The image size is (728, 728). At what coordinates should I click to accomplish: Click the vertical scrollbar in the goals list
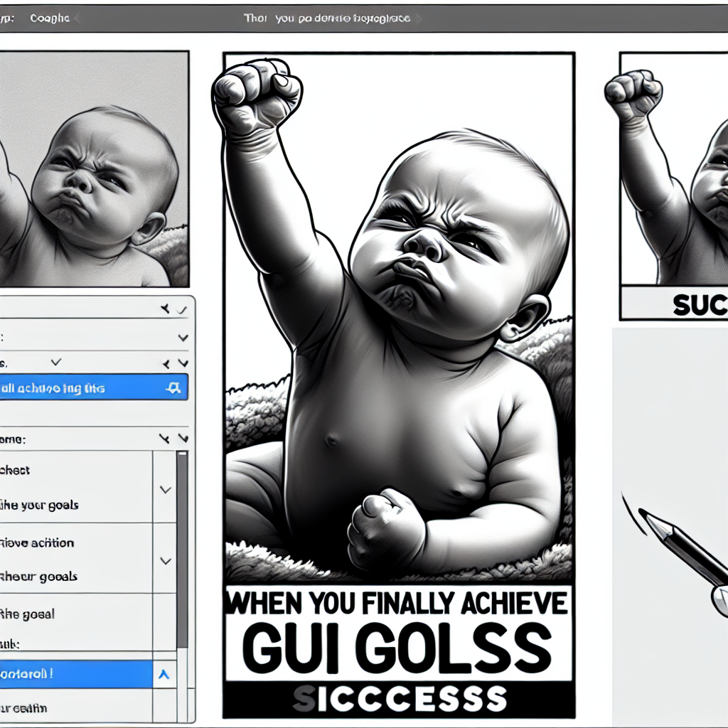point(183,550)
